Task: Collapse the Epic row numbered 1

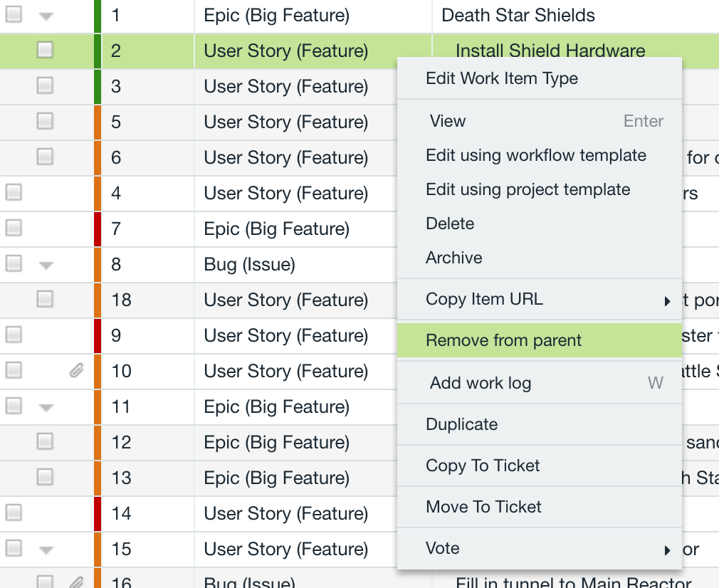Action: tap(46, 16)
